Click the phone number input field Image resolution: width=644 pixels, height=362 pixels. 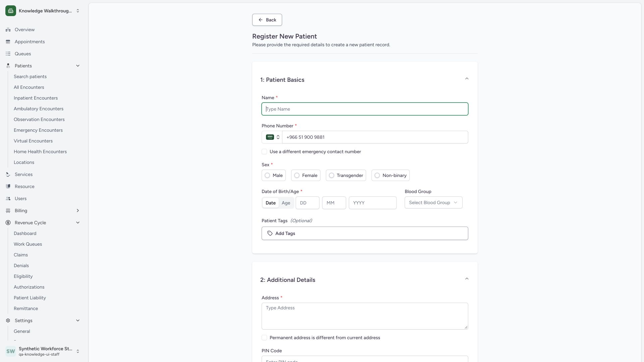[x=375, y=137]
